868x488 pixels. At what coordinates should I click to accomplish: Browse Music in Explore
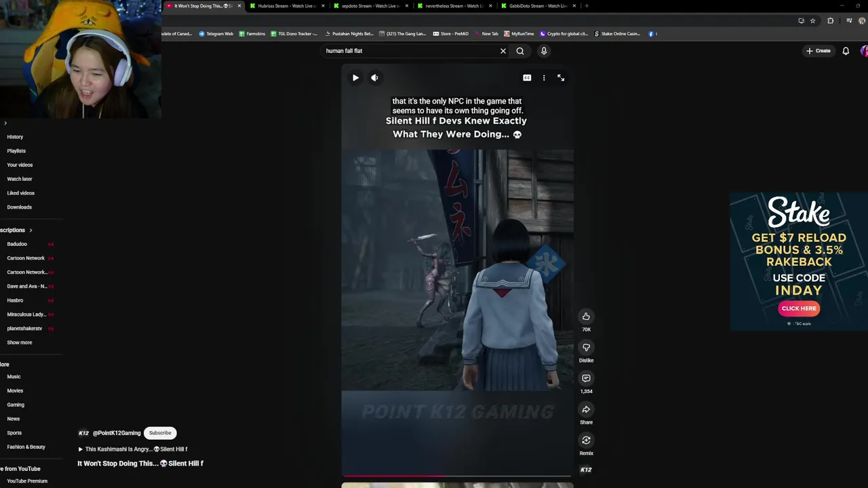(14, 377)
